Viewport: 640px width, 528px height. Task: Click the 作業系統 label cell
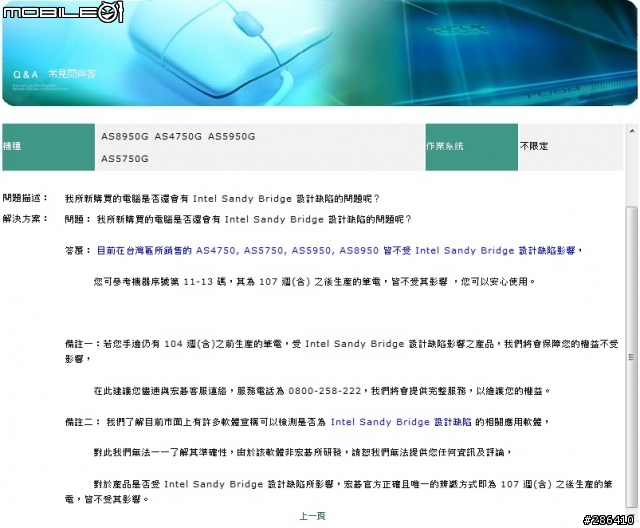click(x=471, y=147)
